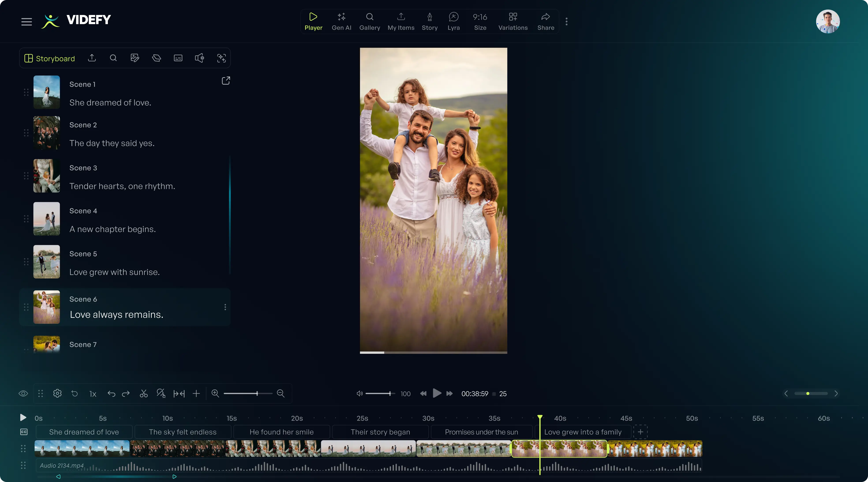Select Scene 4 'A new chapter begins.'

(125, 219)
